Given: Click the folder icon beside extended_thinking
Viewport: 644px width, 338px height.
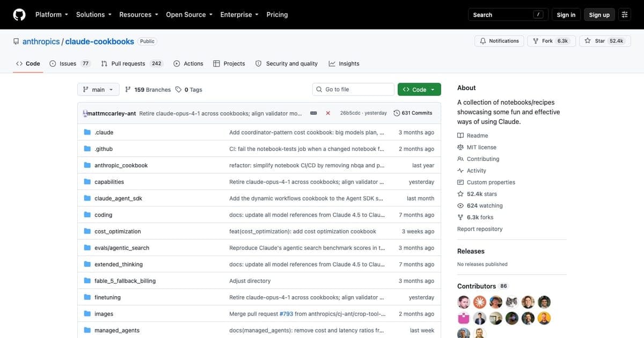Looking at the screenshot, I should 87,264.
